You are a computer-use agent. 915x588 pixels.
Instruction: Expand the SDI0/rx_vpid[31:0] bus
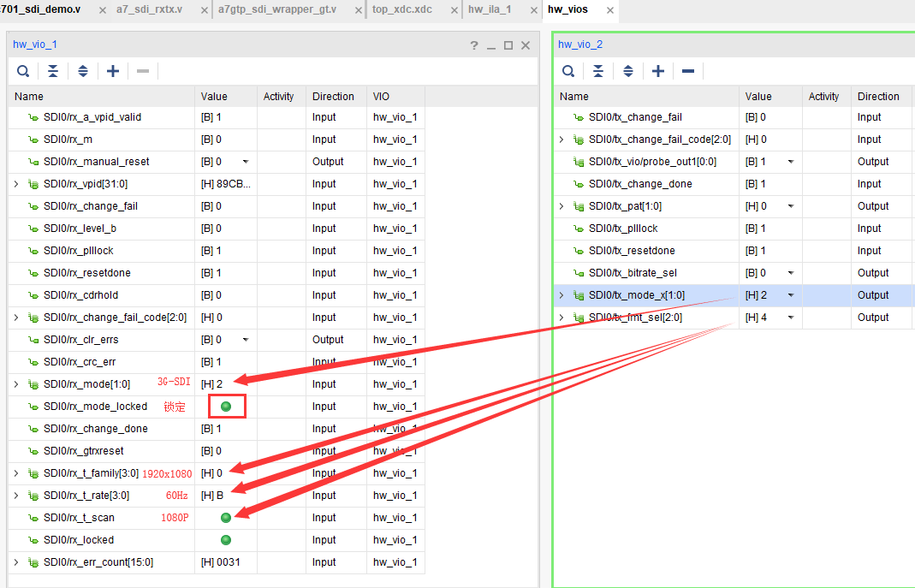point(16,184)
